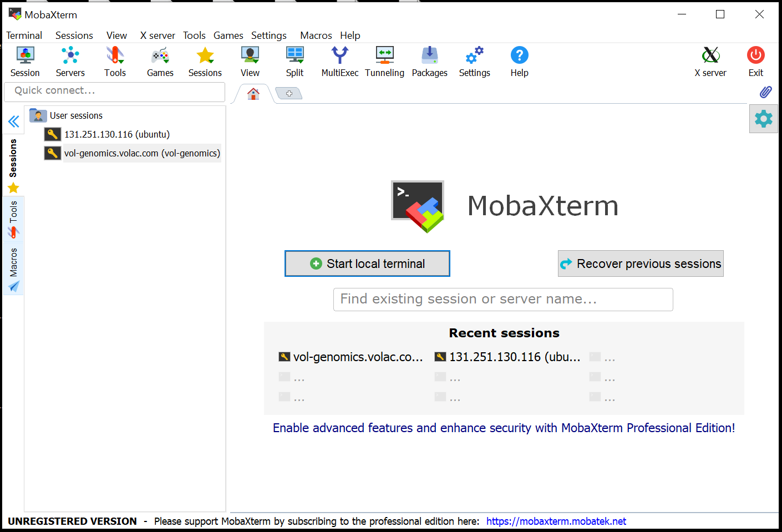The image size is (782, 532).
Task: Click the paperclip attach icon
Action: click(766, 92)
